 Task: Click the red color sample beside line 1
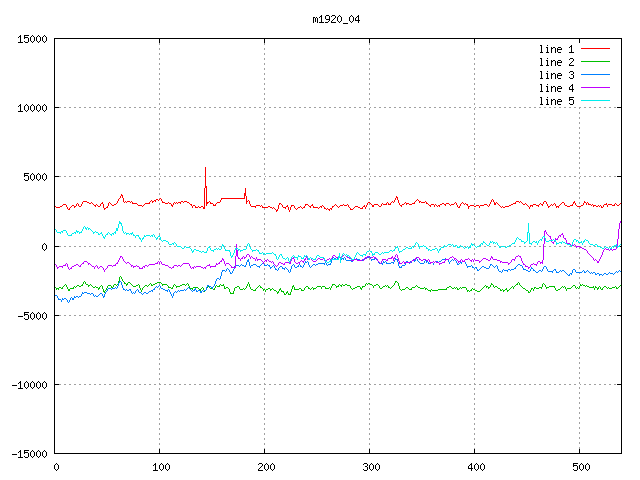coord(595,49)
